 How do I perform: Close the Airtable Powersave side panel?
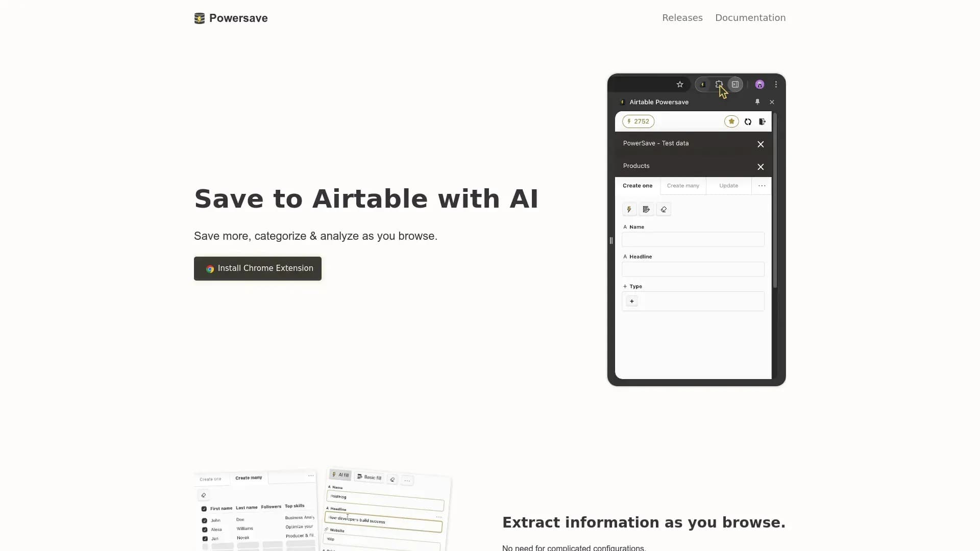click(x=772, y=102)
